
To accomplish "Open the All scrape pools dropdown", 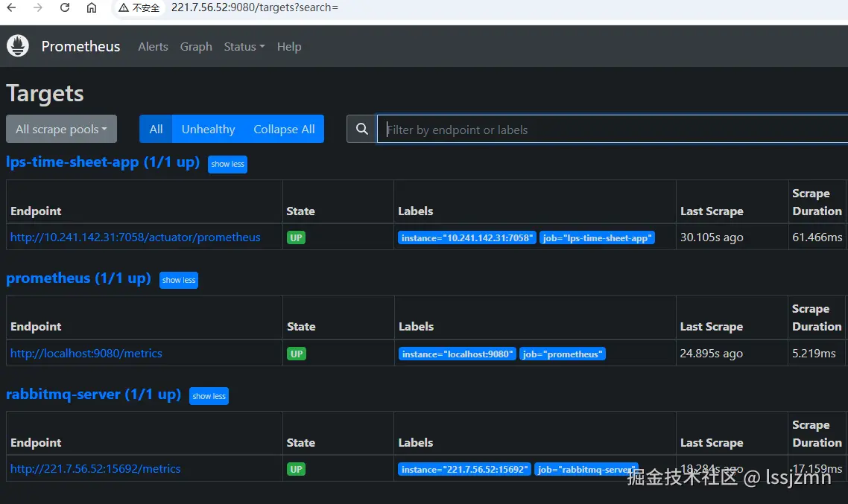I will (x=61, y=129).
